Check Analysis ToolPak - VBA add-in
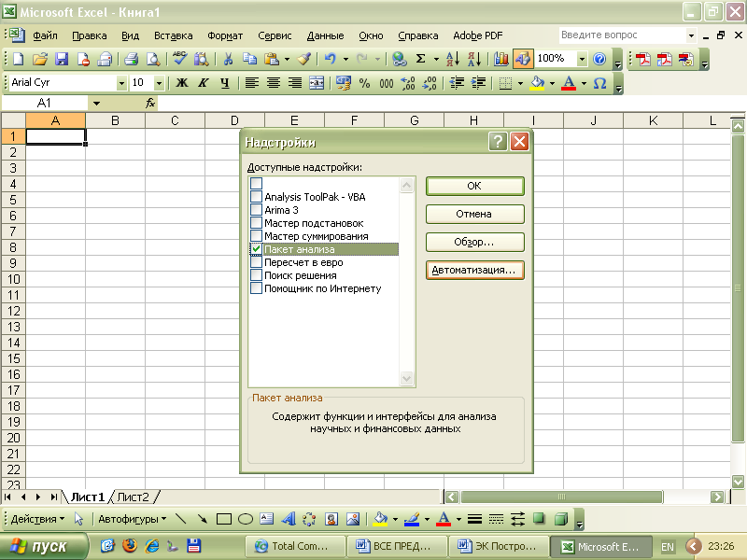This screenshot has width=747, height=560. tap(256, 197)
